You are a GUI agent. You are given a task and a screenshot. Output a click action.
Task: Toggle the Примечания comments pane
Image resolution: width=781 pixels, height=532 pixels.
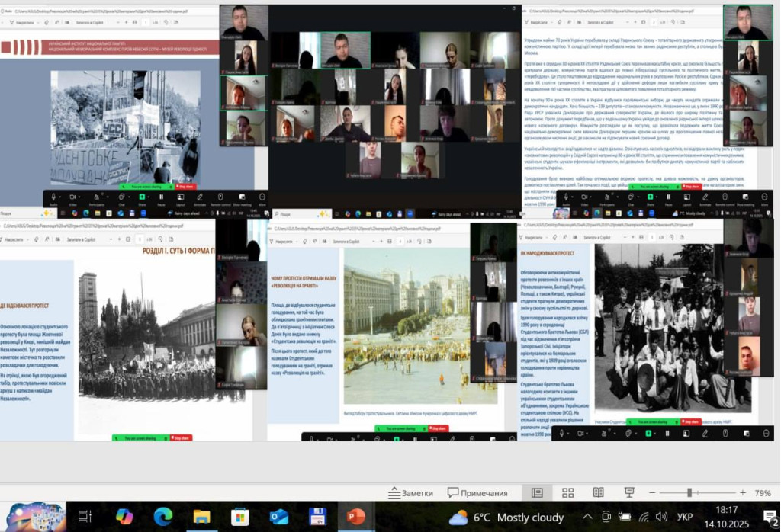coord(478,493)
